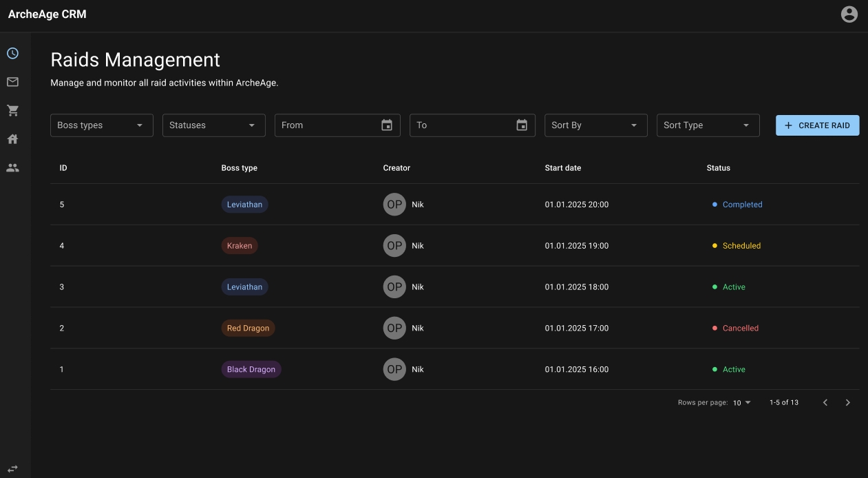868x478 pixels.
Task: Toggle sidebar with the swap arrows icon
Action: (12, 468)
